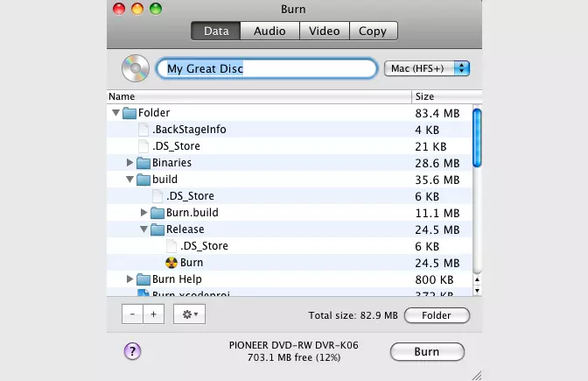Sort by the Name column header
588x381 pixels.
(259, 97)
